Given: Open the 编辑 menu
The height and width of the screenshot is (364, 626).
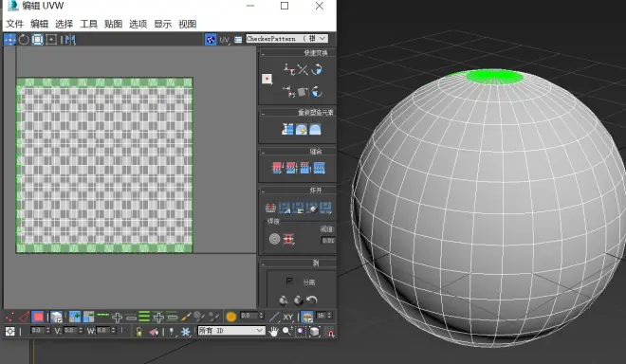Looking at the screenshot, I should (x=39, y=24).
